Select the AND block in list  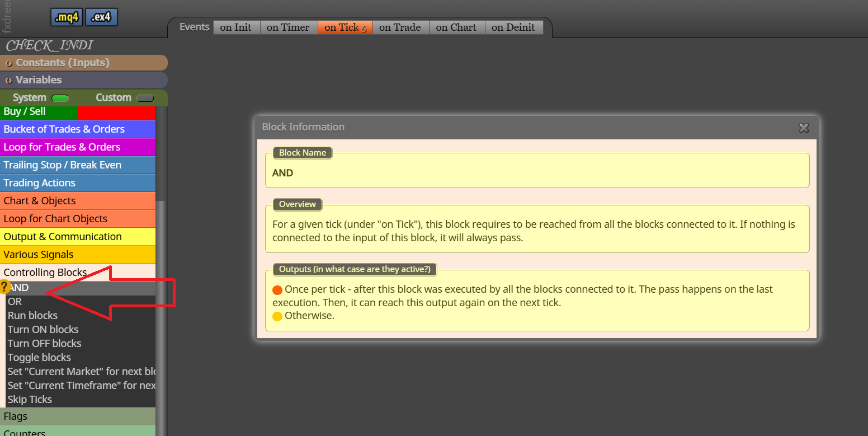click(x=81, y=288)
